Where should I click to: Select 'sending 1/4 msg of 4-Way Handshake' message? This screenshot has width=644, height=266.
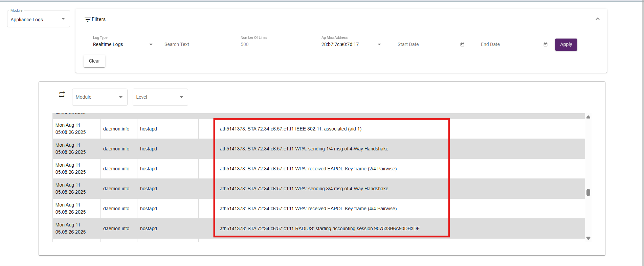(x=304, y=149)
